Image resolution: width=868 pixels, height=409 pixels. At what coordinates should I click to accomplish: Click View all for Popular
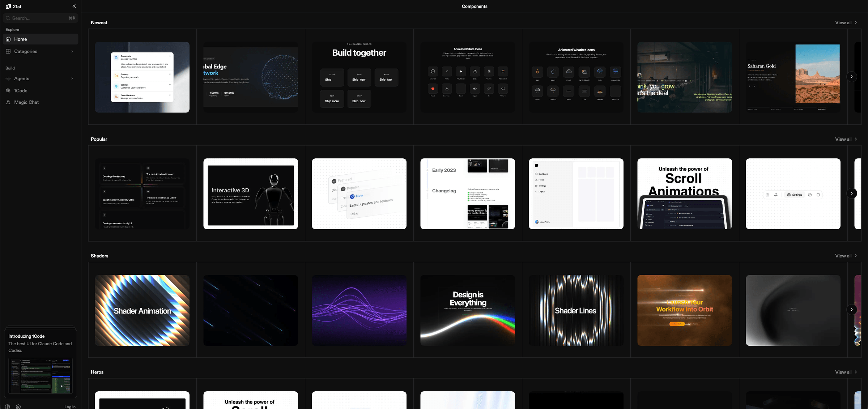tap(846, 139)
